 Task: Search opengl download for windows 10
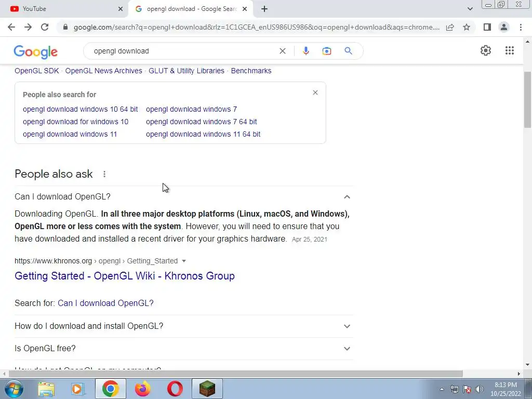point(76,122)
